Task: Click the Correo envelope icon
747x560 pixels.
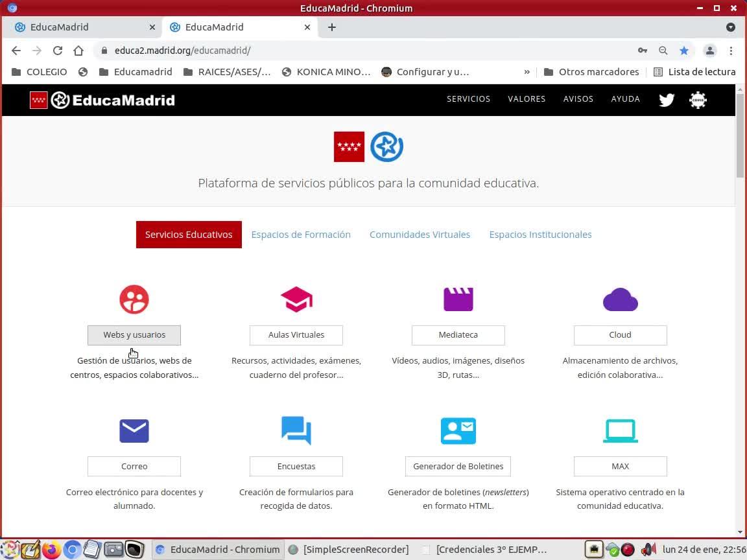Action: pyautogui.click(x=134, y=431)
